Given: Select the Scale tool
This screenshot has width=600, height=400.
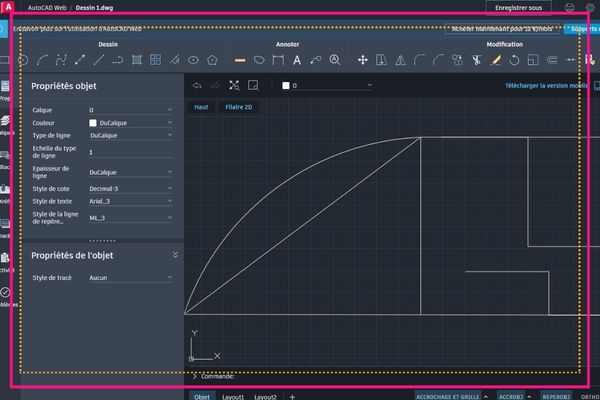Looking at the screenshot, I should pyautogui.click(x=533, y=60).
